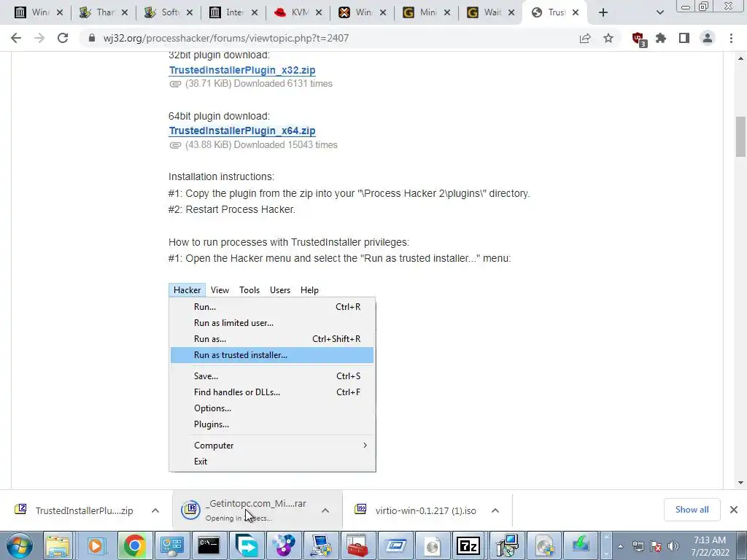Open the Action Center flag tray icon
The height and width of the screenshot is (560, 747).
pos(656,546)
